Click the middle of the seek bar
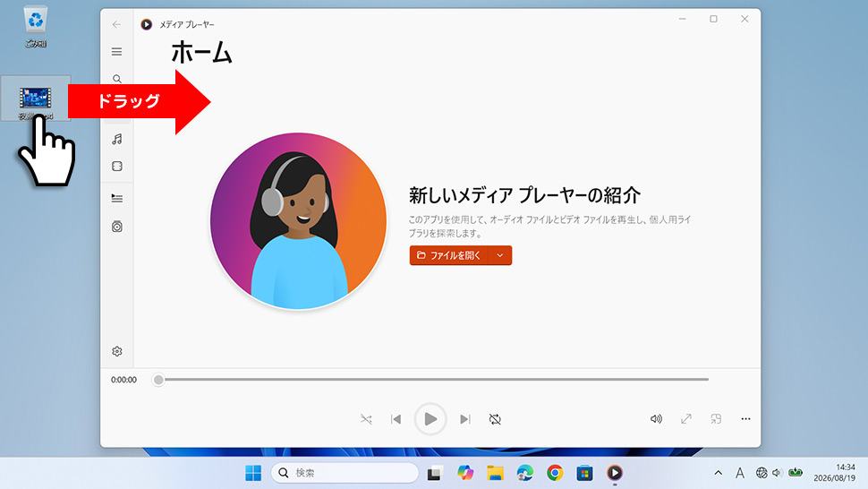 (x=433, y=380)
